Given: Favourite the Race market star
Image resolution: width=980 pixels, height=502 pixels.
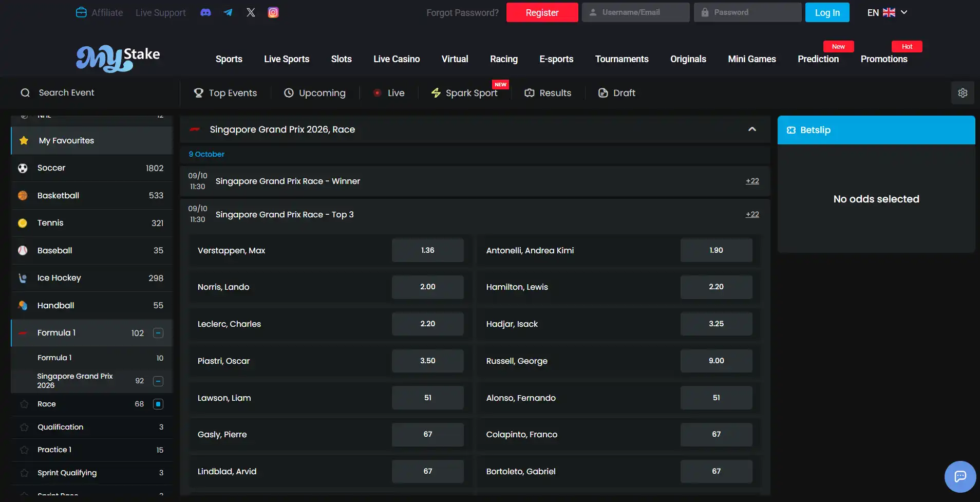Looking at the screenshot, I should 24,404.
